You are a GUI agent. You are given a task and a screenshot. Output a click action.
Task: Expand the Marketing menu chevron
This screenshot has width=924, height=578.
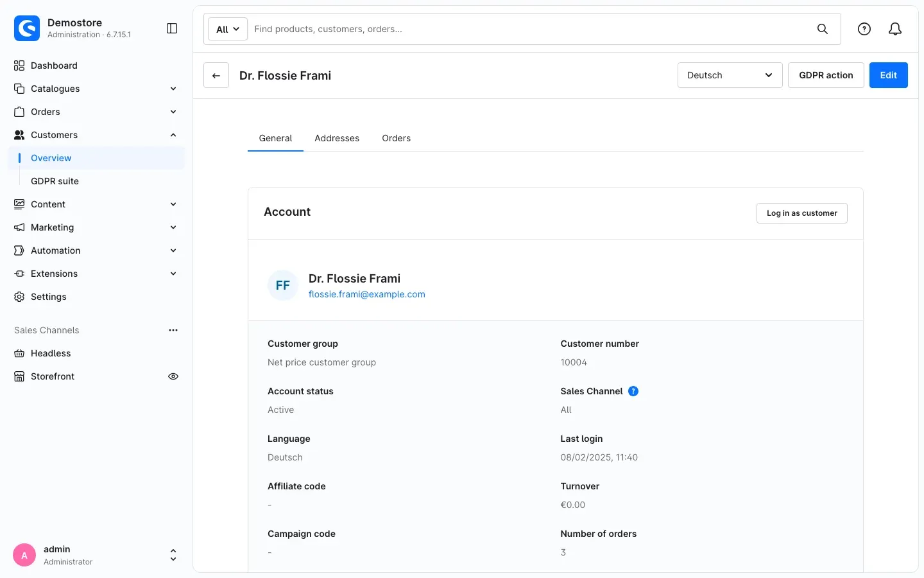(x=173, y=227)
